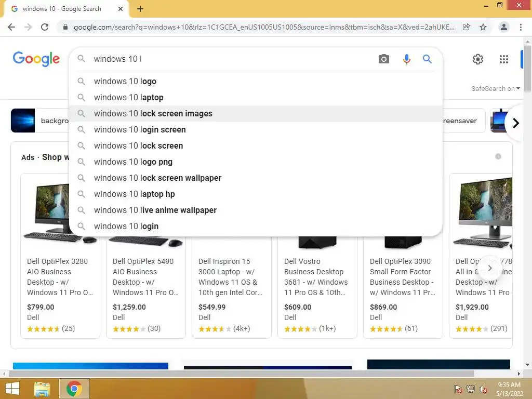Open a new tab with plus button
The width and height of the screenshot is (532, 399).
pyautogui.click(x=140, y=9)
